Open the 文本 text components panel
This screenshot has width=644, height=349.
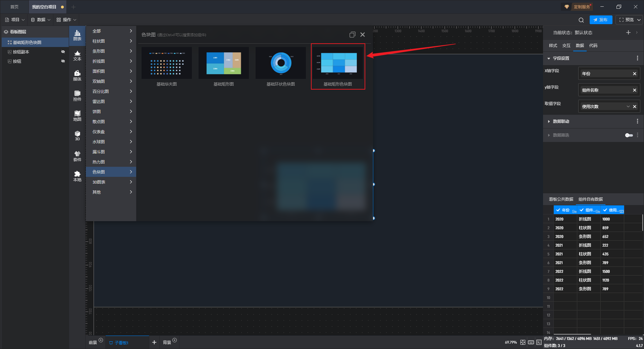pyautogui.click(x=77, y=56)
